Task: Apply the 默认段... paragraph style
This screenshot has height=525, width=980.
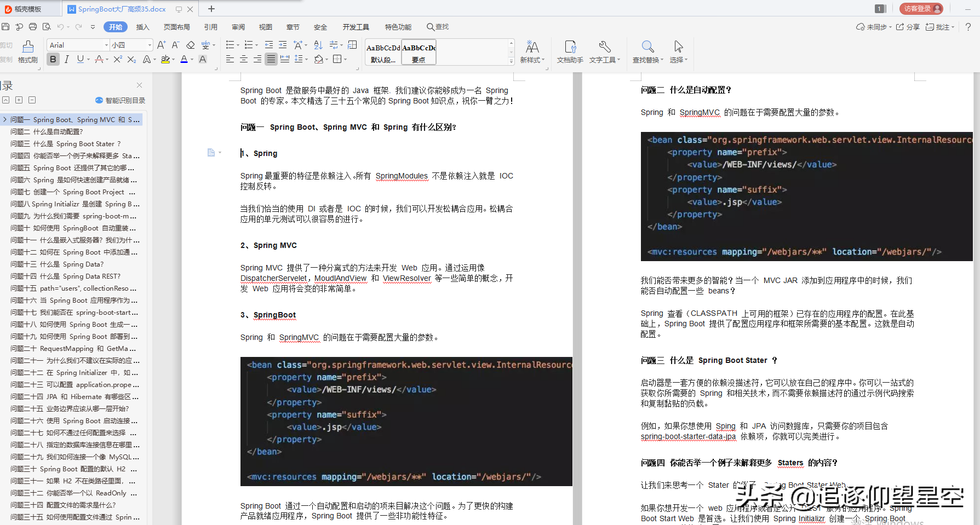Action: 383,53
